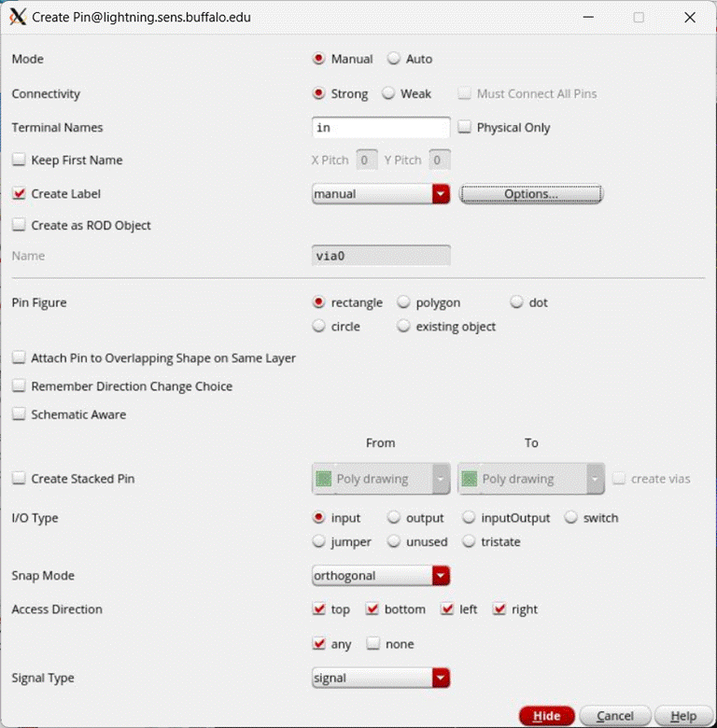Uncheck the Create Label checkbox
717x728 pixels.
19,194
